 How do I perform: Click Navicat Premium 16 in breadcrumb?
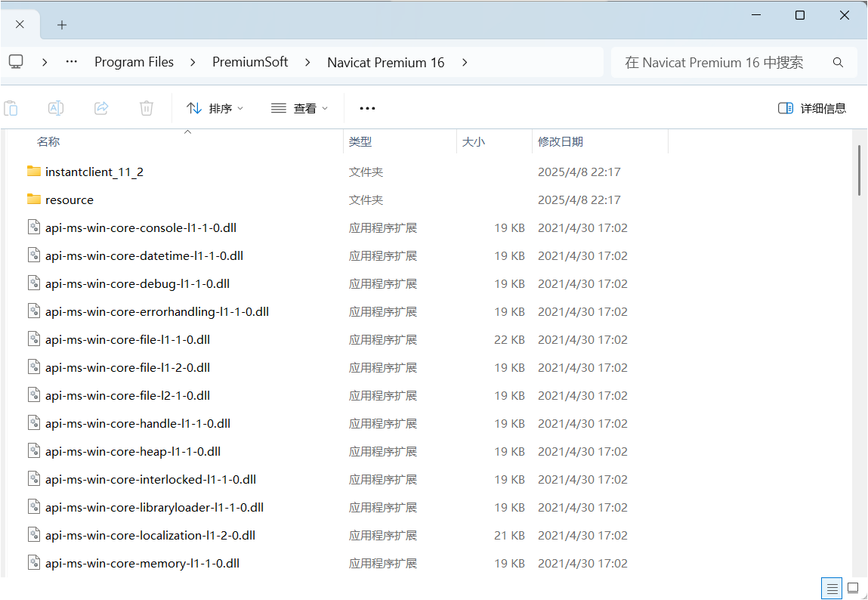pos(386,63)
